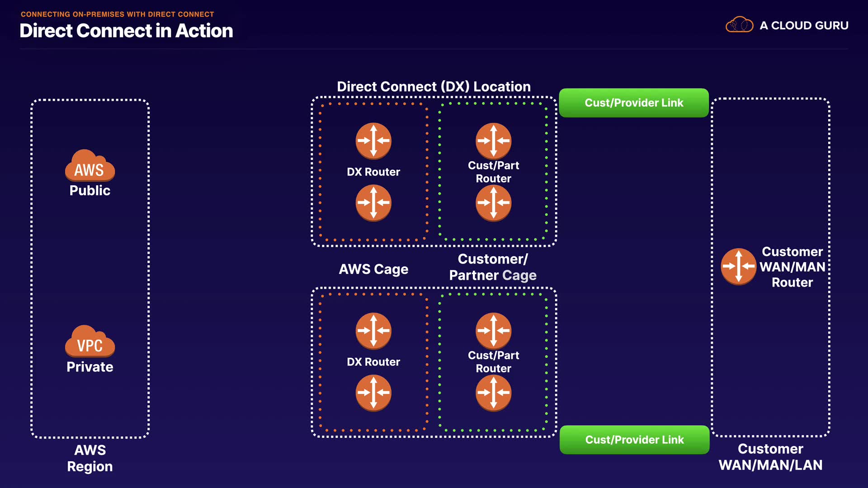This screenshot has height=488, width=868.
Task: Click lower Cust/Part Router icon in top cage
Action: tap(493, 203)
